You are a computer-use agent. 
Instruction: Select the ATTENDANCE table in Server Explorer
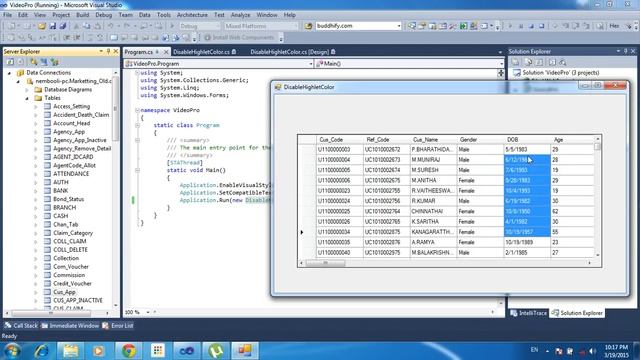click(71, 174)
